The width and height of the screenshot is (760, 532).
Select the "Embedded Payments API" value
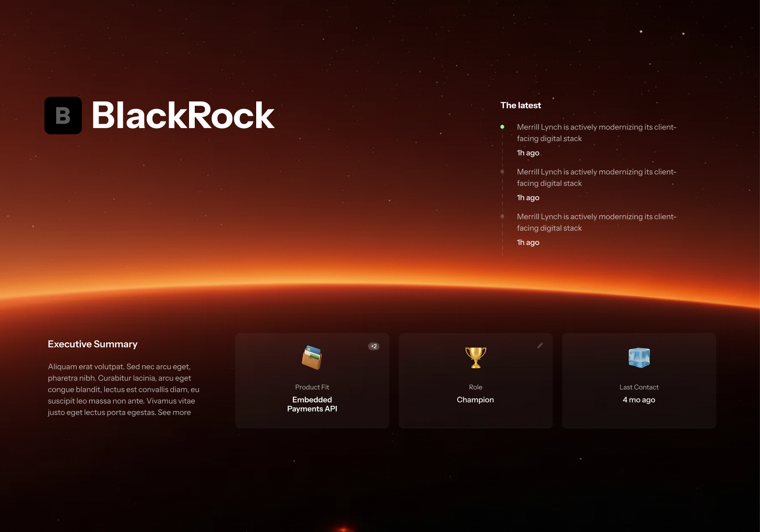point(312,404)
